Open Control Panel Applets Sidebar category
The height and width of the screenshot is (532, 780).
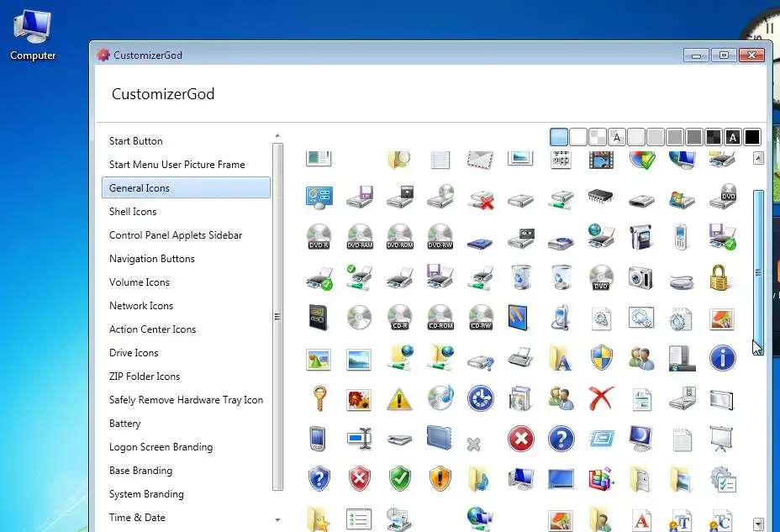point(176,235)
